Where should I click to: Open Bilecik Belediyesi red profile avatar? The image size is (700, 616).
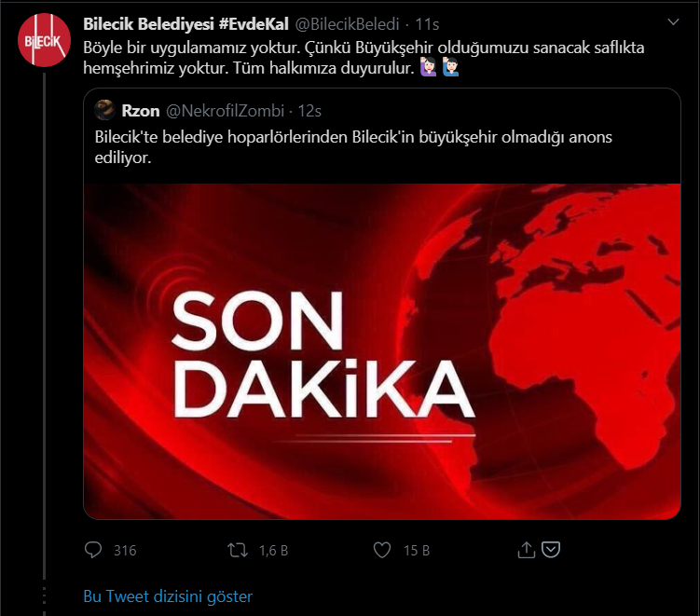click(x=44, y=40)
